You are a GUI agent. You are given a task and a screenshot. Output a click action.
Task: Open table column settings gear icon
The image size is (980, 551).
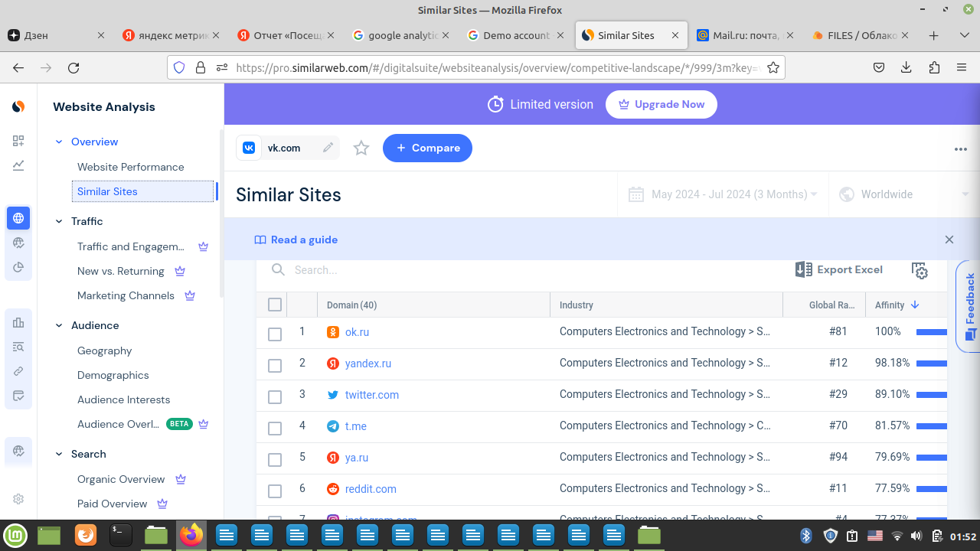[920, 270]
